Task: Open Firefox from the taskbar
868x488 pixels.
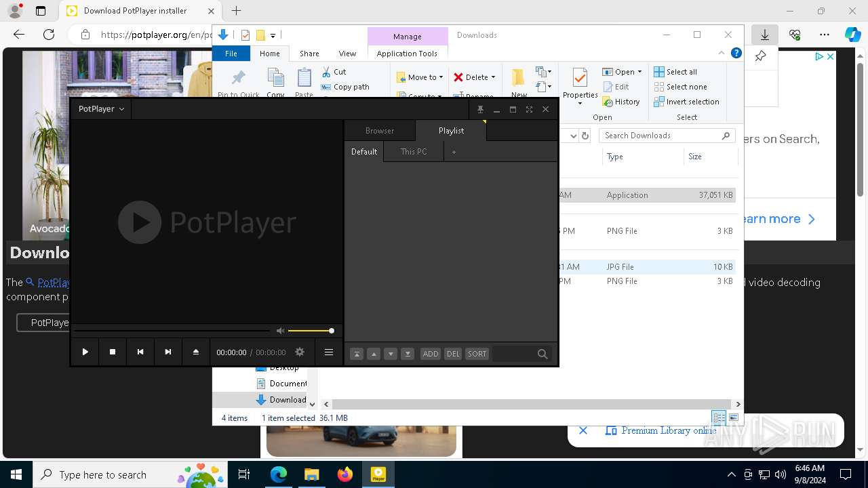Action: tap(345, 474)
